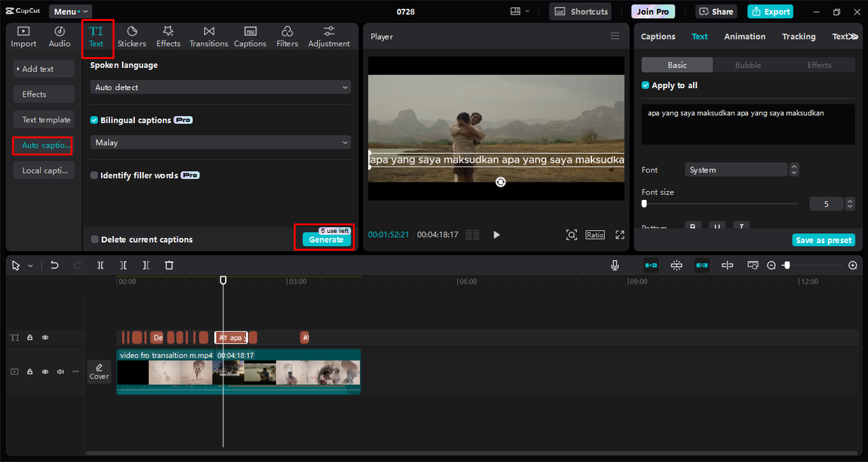Image resolution: width=868 pixels, height=462 pixels.
Task: Switch to the Captions tab in inspector
Action: tap(658, 37)
